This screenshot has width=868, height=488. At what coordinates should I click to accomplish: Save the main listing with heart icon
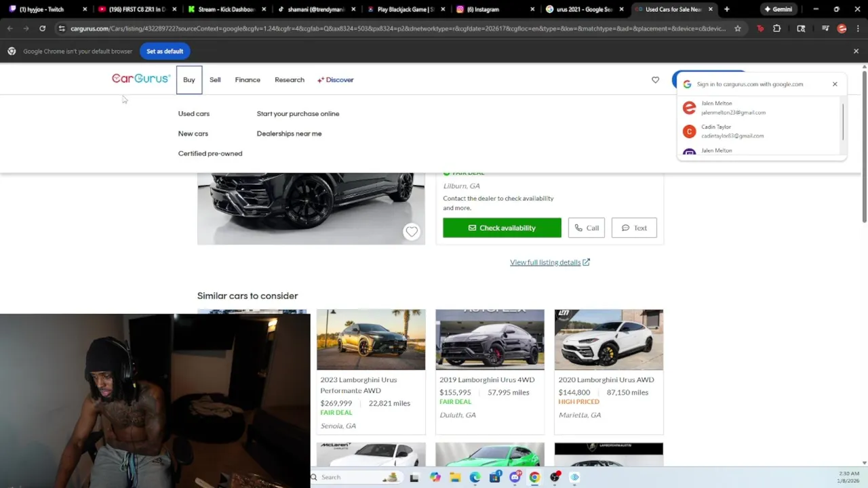click(x=412, y=232)
